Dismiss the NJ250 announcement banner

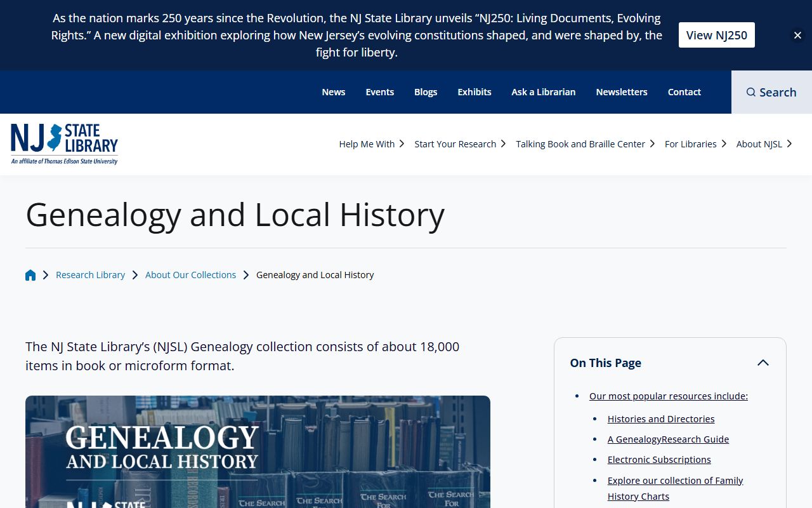pyautogui.click(x=797, y=36)
